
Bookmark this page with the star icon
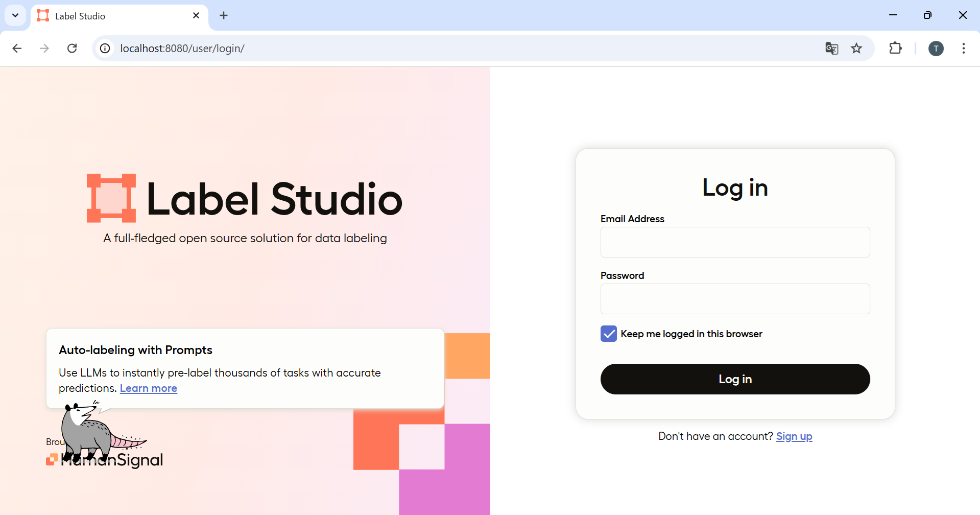pos(856,48)
